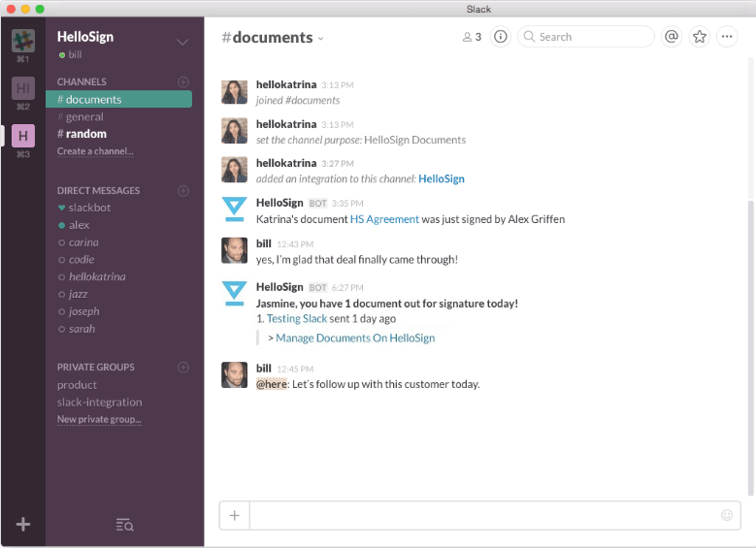Click hellokatrina name on 3:27 PM message
The image size is (756, 548).
[x=286, y=163]
